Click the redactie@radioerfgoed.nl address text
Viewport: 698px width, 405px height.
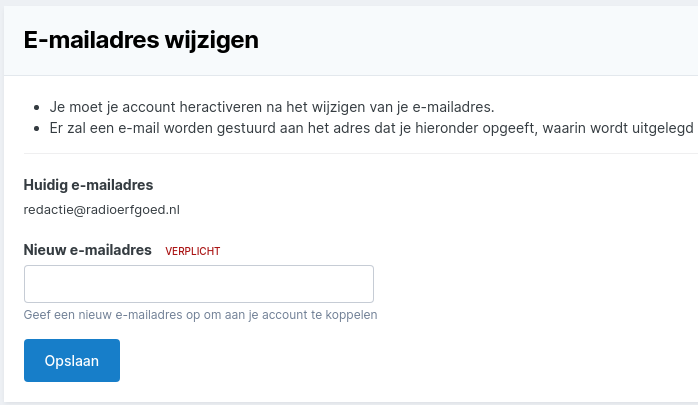[x=101, y=210]
